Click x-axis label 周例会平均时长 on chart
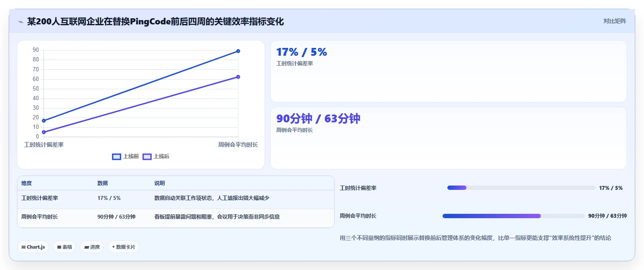Image resolution: width=644 pixels, height=270 pixels. coord(238,145)
